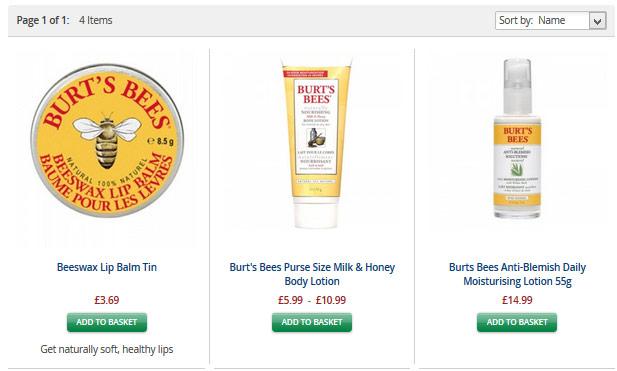Click the bee illustration on lip balm tin
This screenshot has width=617, height=371.
point(107,140)
